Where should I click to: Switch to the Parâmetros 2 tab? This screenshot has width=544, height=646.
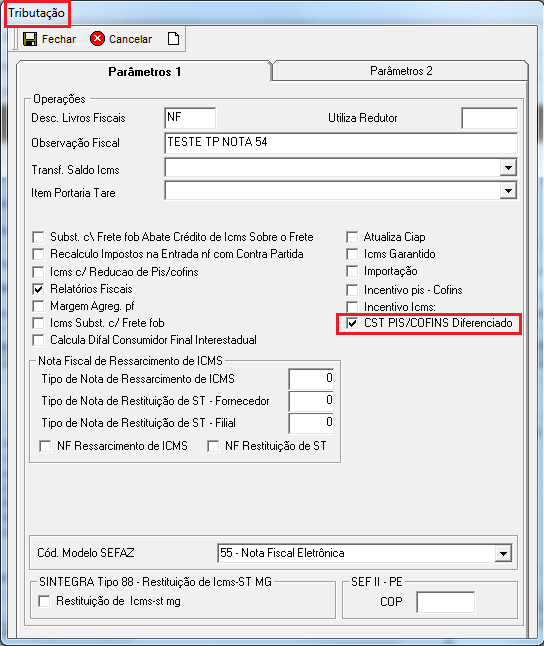pos(401,71)
